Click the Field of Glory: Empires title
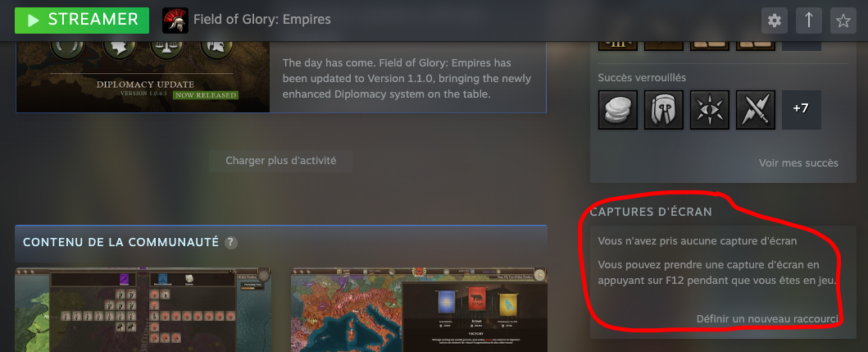This screenshot has height=352, width=868. coord(261,20)
